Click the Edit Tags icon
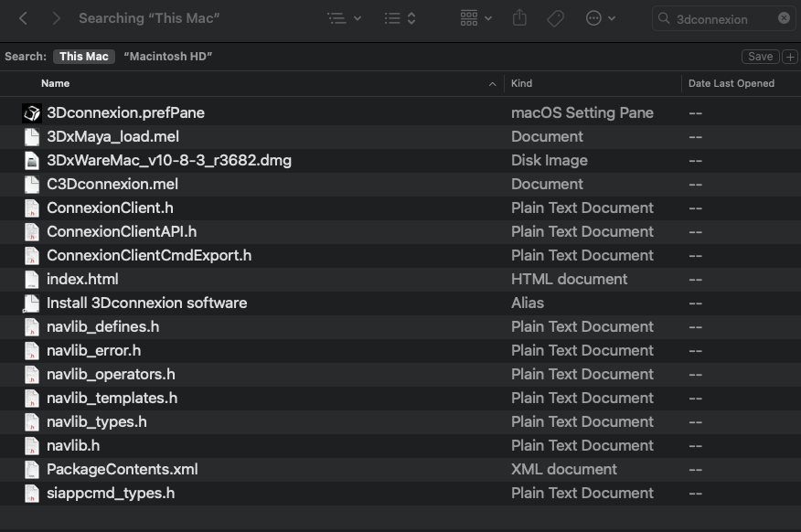The width and height of the screenshot is (801, 532). (x=555, y=18)
